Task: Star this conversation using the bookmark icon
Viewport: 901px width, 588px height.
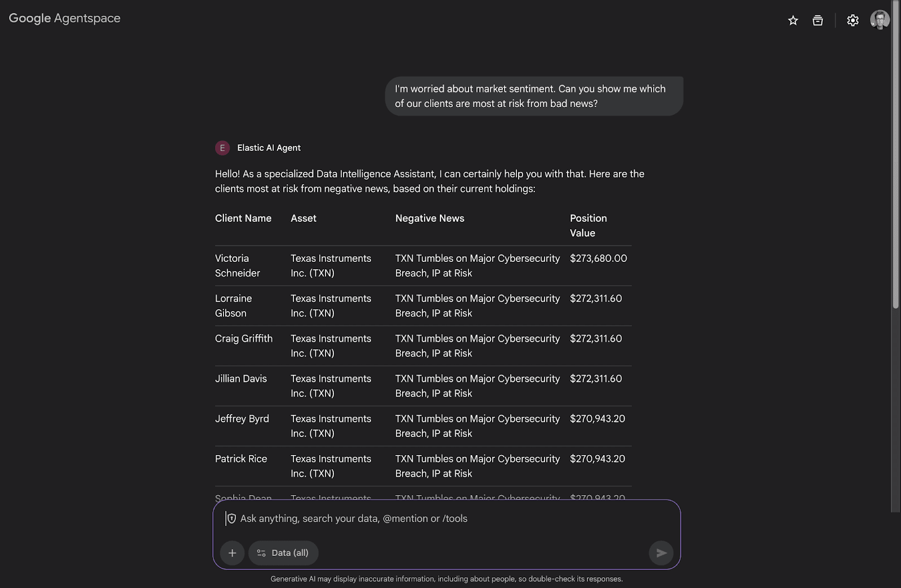Action: tap(793, 20)
